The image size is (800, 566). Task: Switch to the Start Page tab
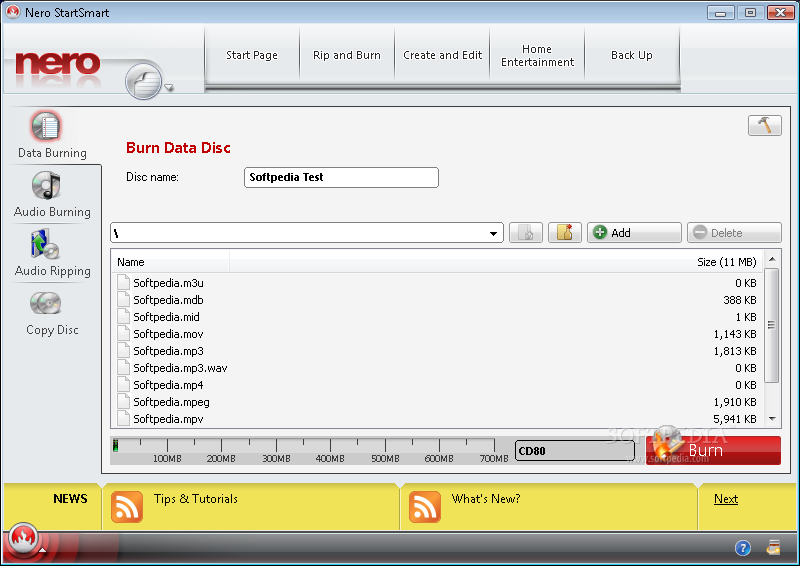252,55
